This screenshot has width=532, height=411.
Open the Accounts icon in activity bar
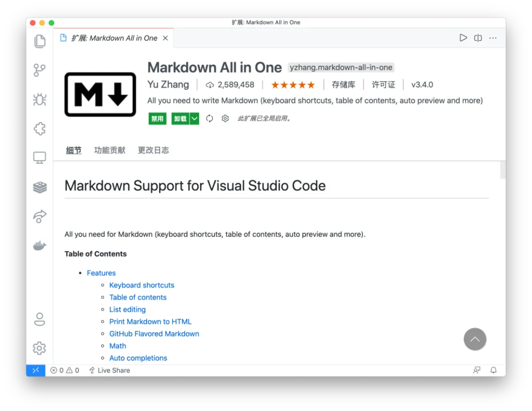(40, 319)
